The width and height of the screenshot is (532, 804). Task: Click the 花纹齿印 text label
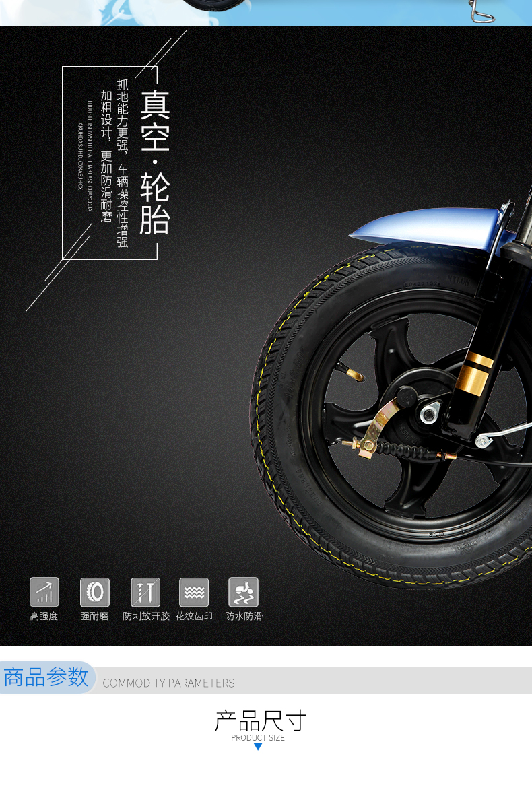point(194,616)
